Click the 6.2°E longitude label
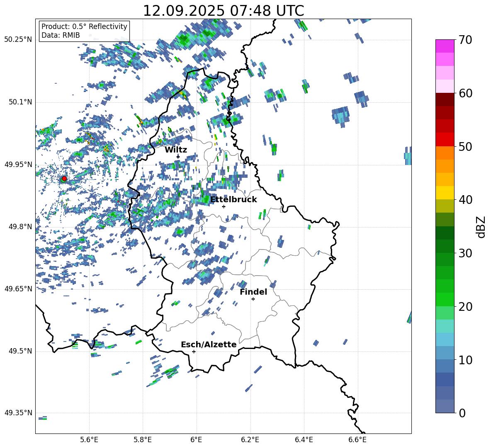This screenshot has width=491, height=448. (250, 440)
